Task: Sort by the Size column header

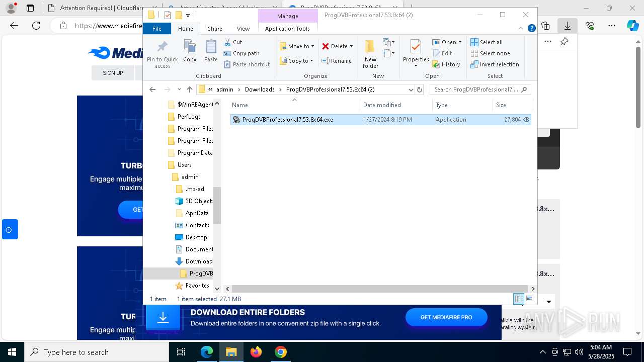Action: click(512, 105)
